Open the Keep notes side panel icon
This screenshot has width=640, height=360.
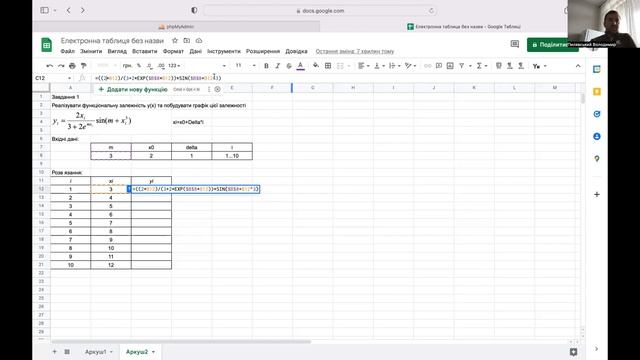click(x=597, y=92)
